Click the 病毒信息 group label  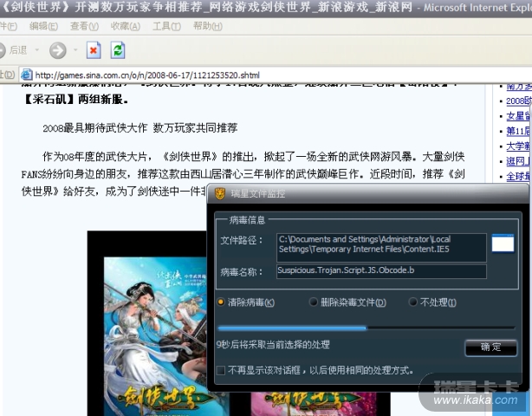[247, 220]
